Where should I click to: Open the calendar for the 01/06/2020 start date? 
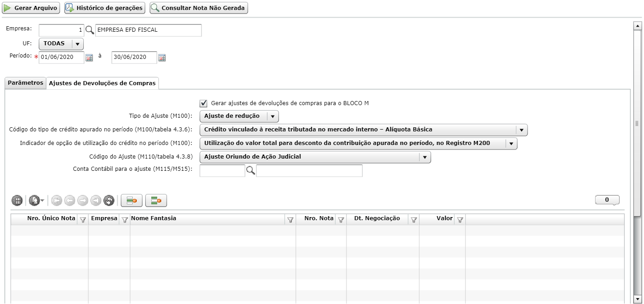pyautogui.click(x=89, y=58)
